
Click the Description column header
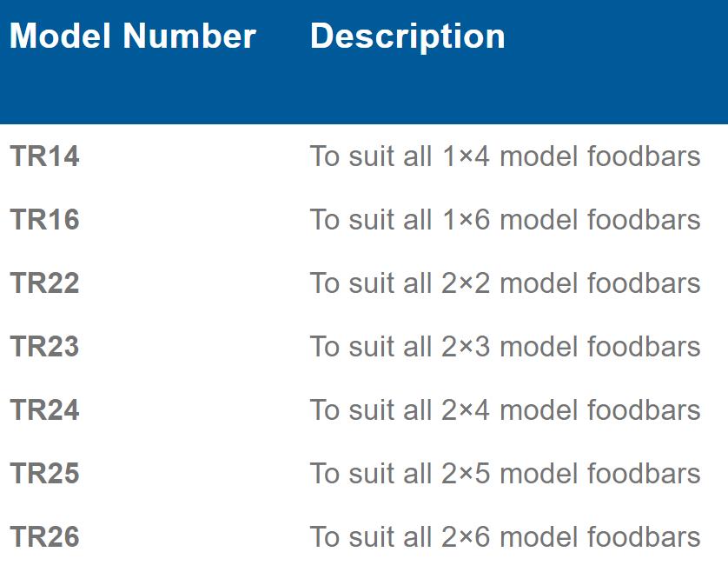coord(407,37)
